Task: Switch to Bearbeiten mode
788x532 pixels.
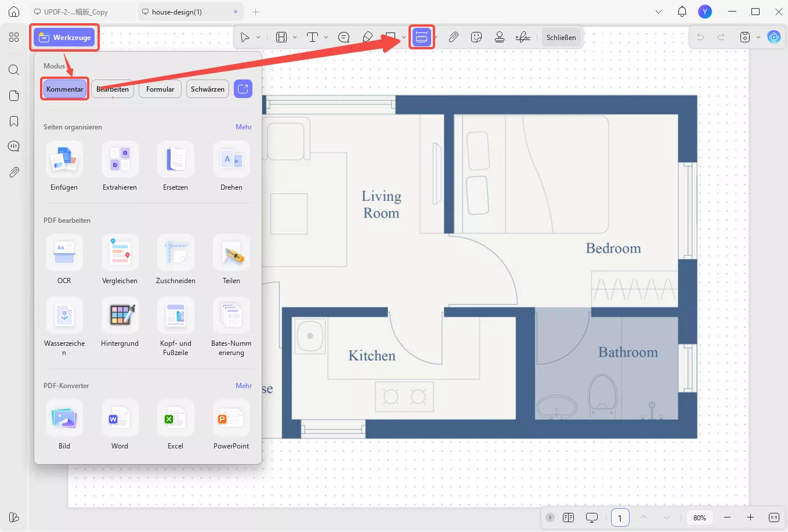Action: coord(113,89)
